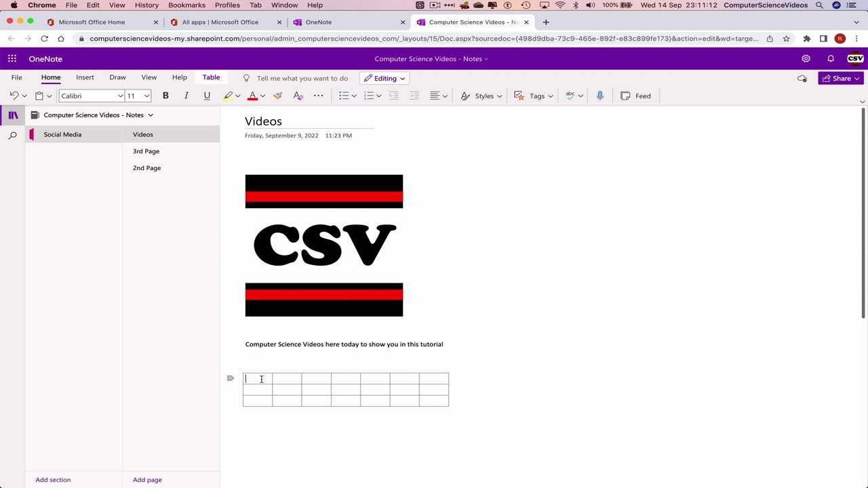
Task: Click the Videos page title
Action: pos(263,121)
